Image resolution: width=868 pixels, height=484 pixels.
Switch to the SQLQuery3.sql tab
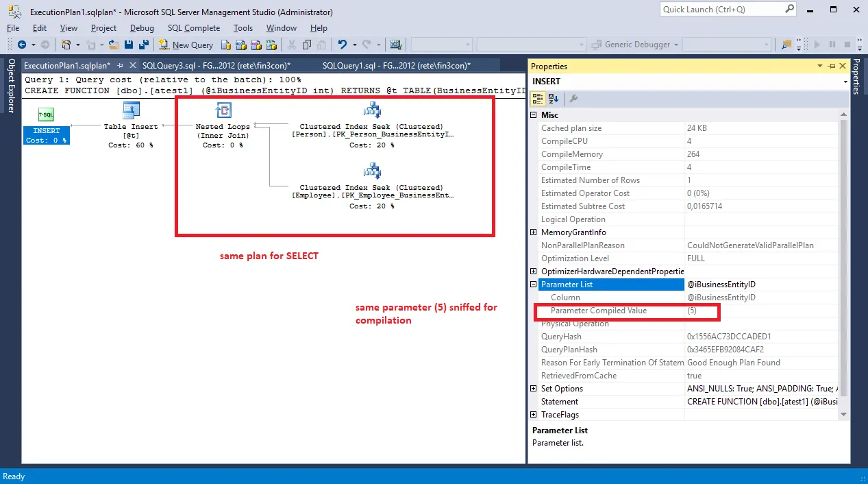pos(216,66)
